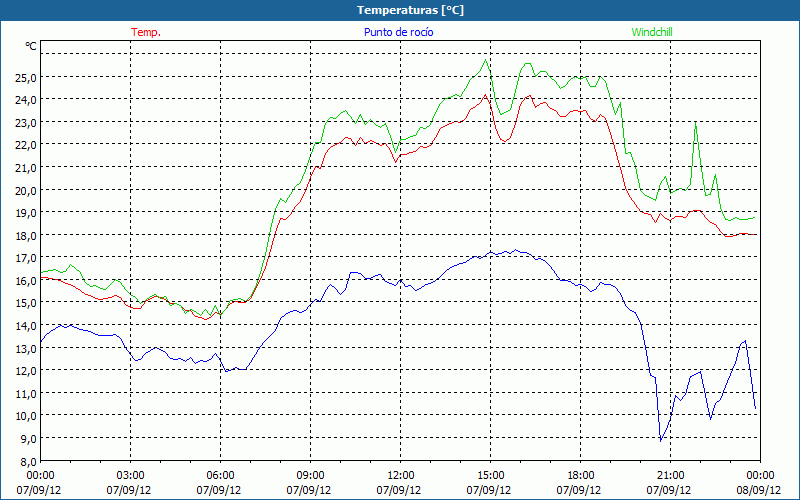Click the green Windchill peak near 15:00
This screenshot has height=500, width=800.
485,60
